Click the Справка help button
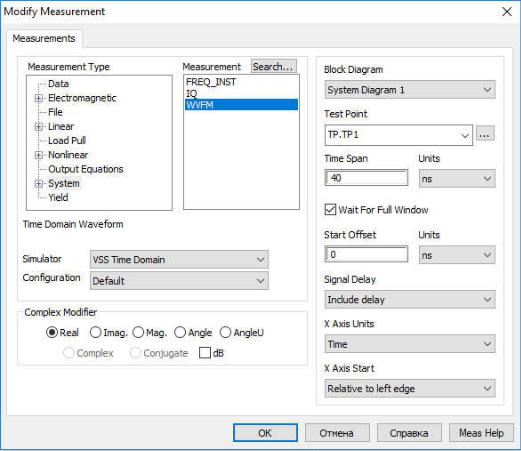 tap(409, 433)
